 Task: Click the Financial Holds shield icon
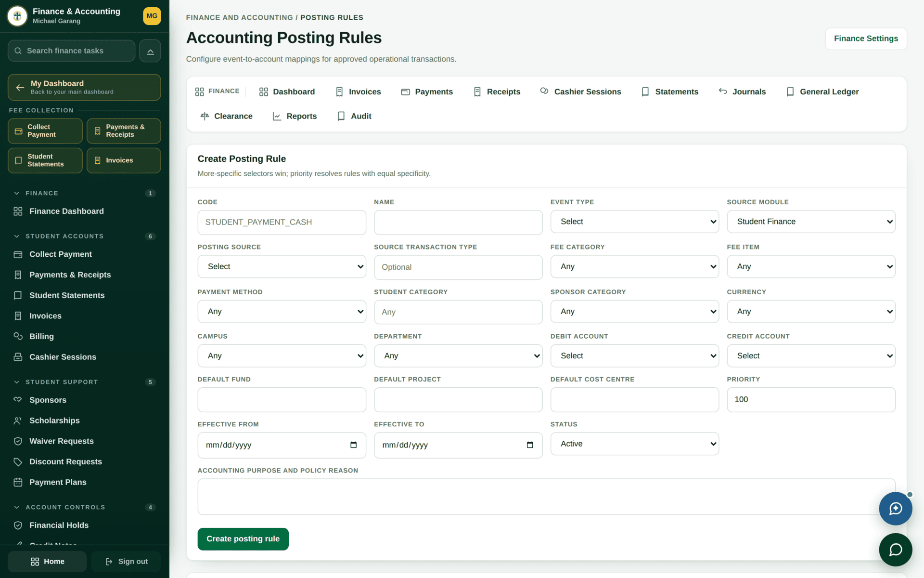18,525
